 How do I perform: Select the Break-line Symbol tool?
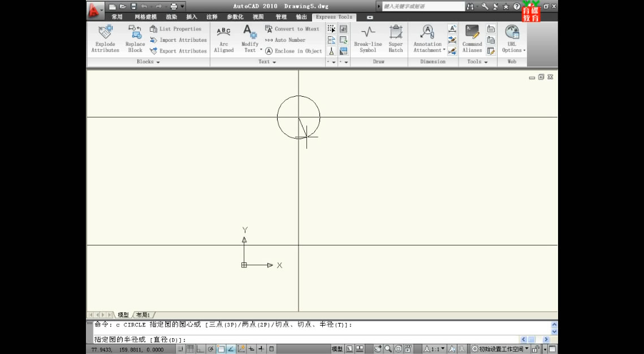tap(368, 40)
